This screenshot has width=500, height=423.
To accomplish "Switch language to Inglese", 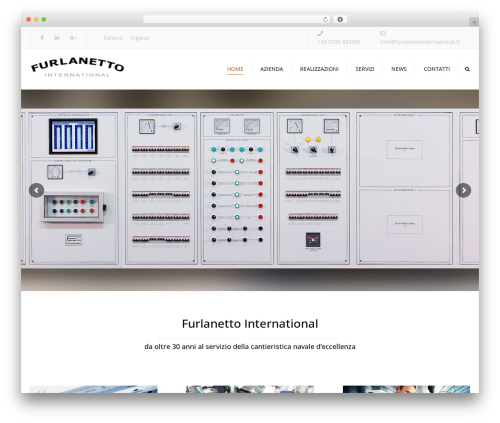I will pyautogui.click(x=140, y=38).
